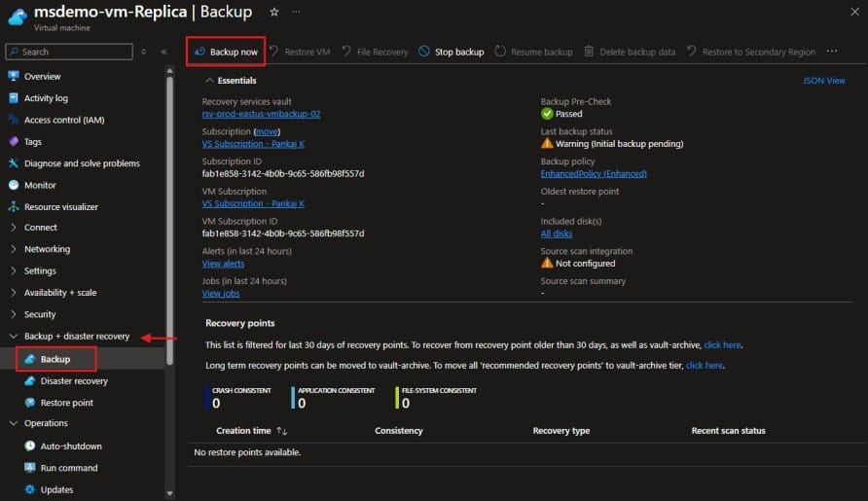Click sidebar scrollbar down arrow

170,493
